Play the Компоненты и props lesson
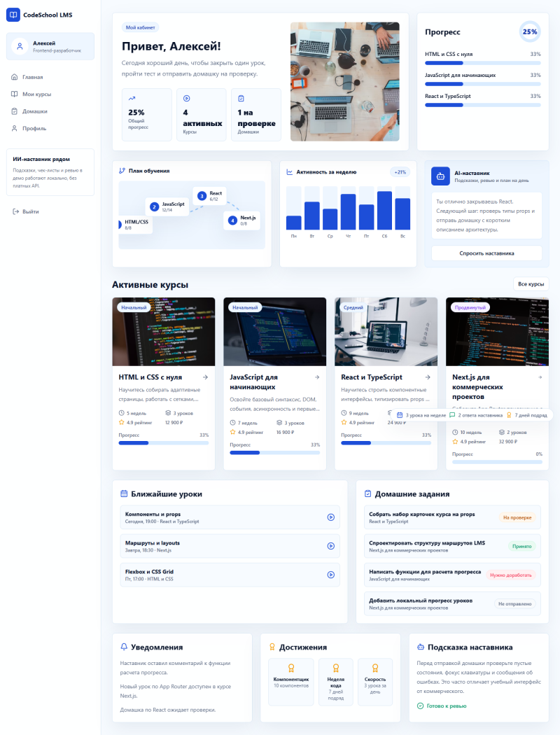The image size is (560, 735). tap(331, 517)
